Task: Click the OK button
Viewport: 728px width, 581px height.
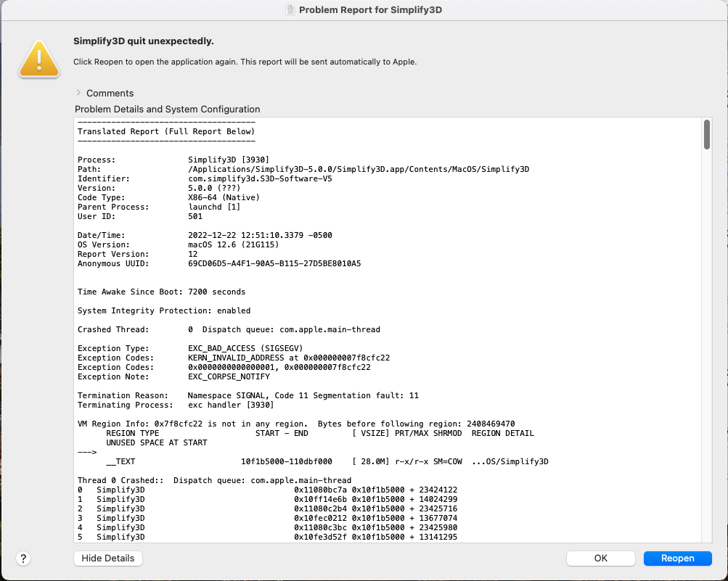Action: [x=600, y=559]
